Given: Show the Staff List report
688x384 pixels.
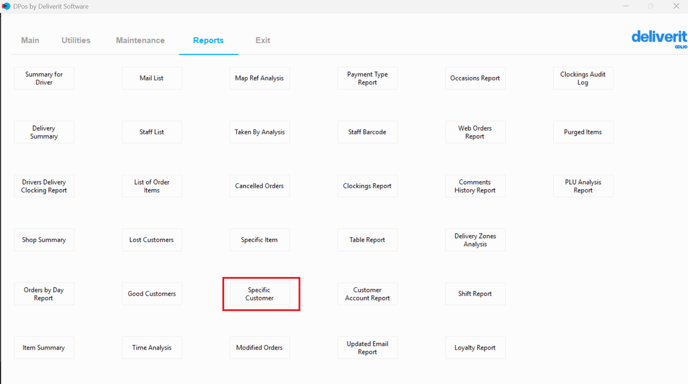Looking at the screenshot, I should click(152, 132).
